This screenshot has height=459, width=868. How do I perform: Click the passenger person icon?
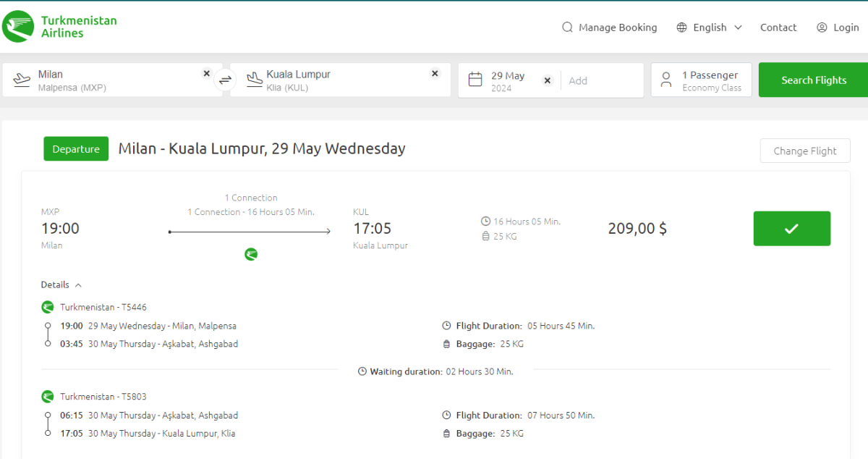[666, 80]
